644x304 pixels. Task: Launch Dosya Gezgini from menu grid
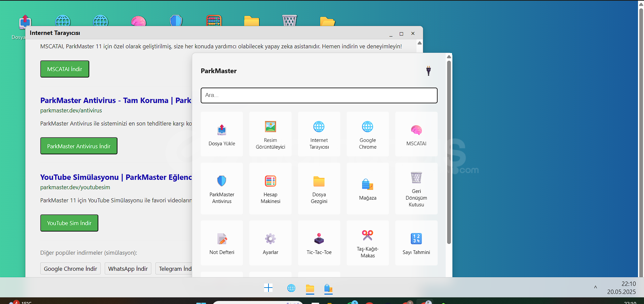319,189
